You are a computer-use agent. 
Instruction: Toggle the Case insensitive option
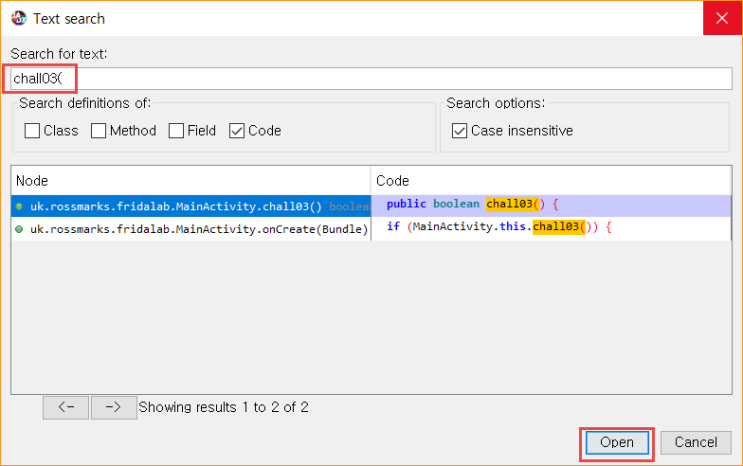pyautogui.click(x=460, y=131)
